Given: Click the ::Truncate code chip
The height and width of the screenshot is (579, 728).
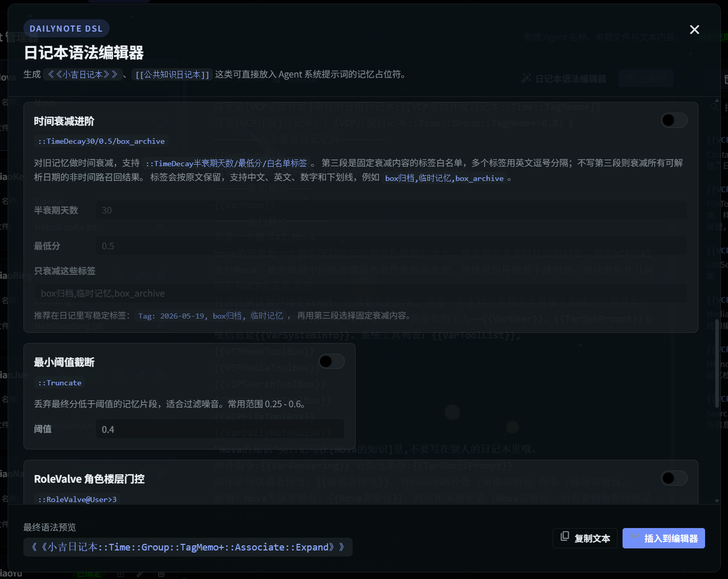Looking at the screenshot, I should 60,383.
